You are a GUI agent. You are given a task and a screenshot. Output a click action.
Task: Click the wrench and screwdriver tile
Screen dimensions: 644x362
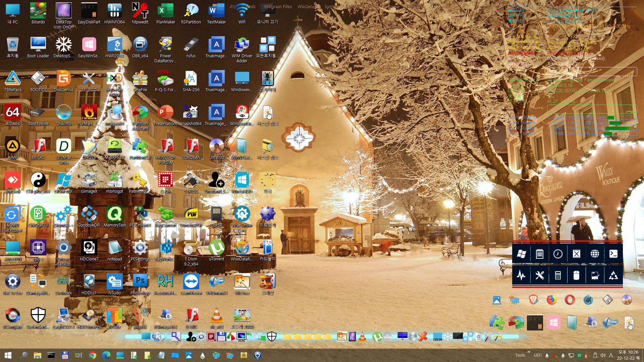(539, 276)
